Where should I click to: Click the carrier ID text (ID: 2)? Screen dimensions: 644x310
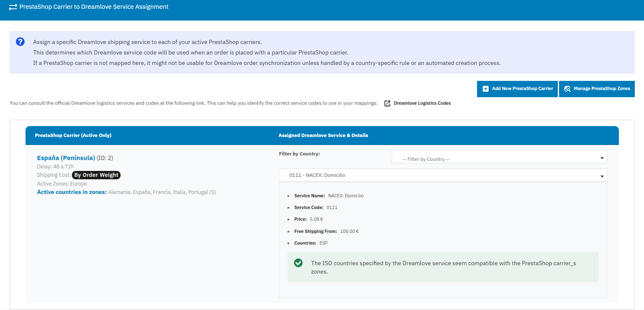tap(105, 158)
